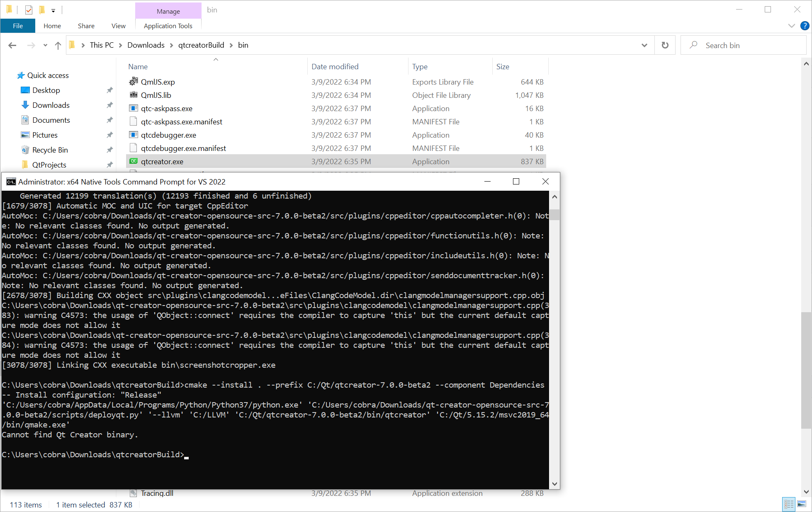Refresh the bin folder view
Viewport: 812px width, 512px height.
[665, 45]
